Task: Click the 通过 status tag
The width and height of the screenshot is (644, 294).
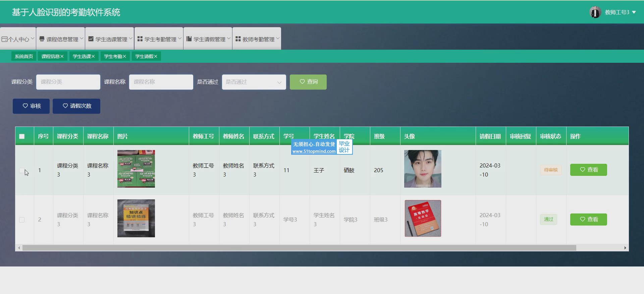Action: pyautogui.click(x=548, y=219)
